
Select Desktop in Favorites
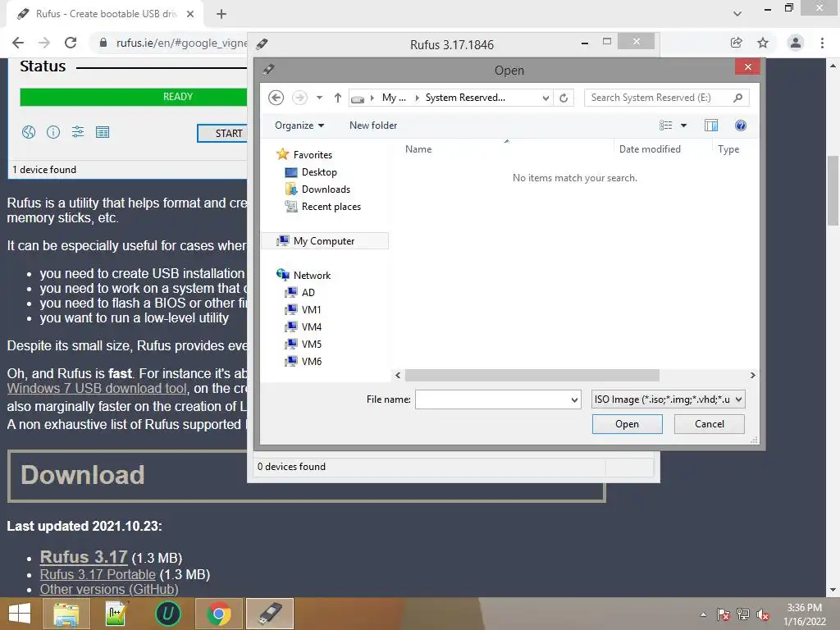(319, 172)
